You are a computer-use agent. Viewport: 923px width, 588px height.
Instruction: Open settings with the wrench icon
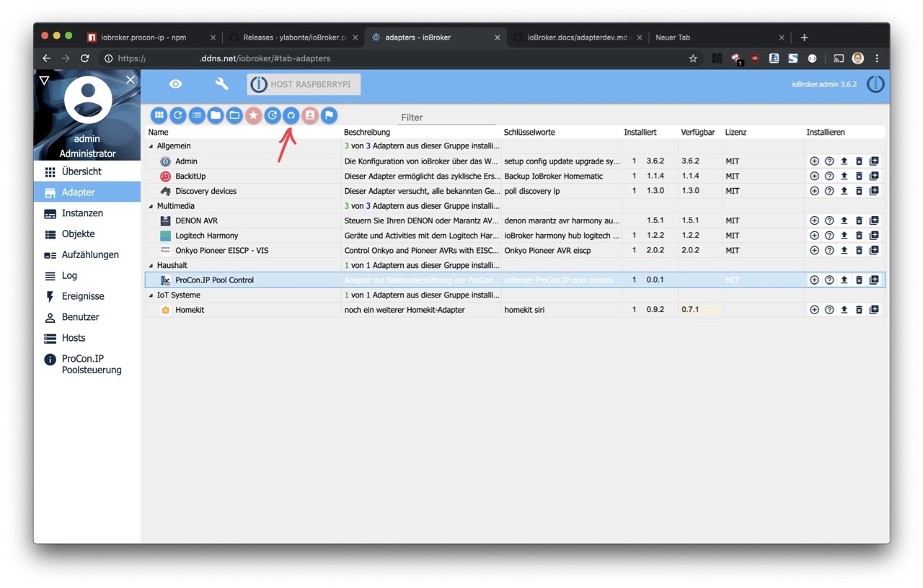click(221, 84)
